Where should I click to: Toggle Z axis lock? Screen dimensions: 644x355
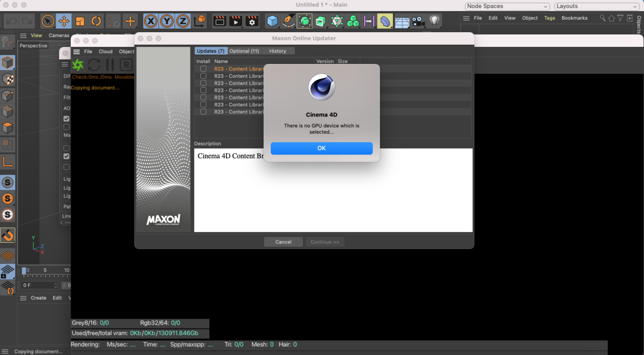click(x=183, y=21)
